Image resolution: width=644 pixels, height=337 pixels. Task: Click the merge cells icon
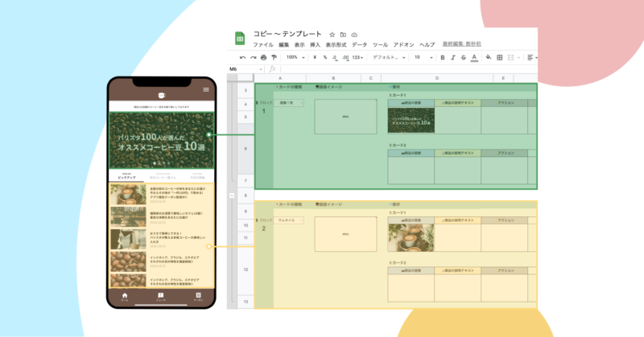510,57
